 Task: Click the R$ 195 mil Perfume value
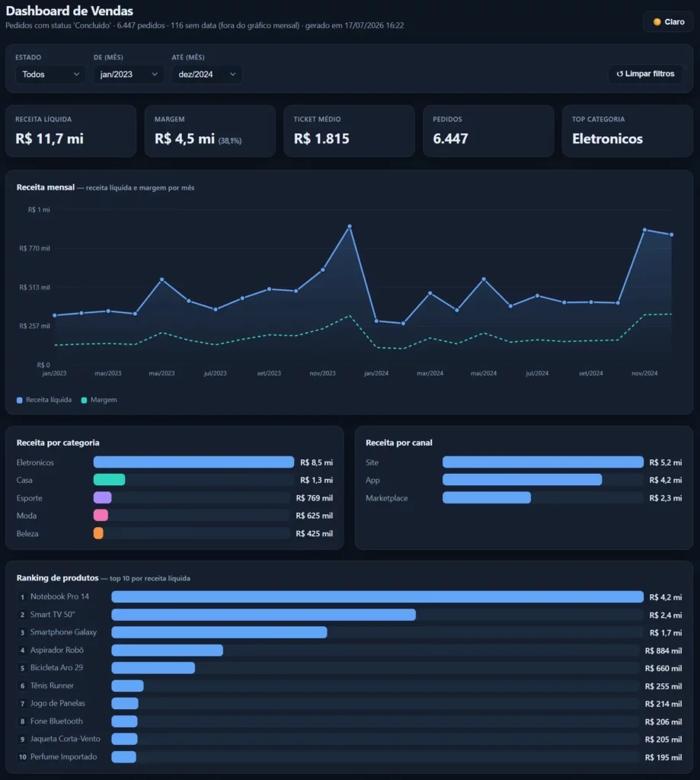pyautogui.click(x=663, y=758)
